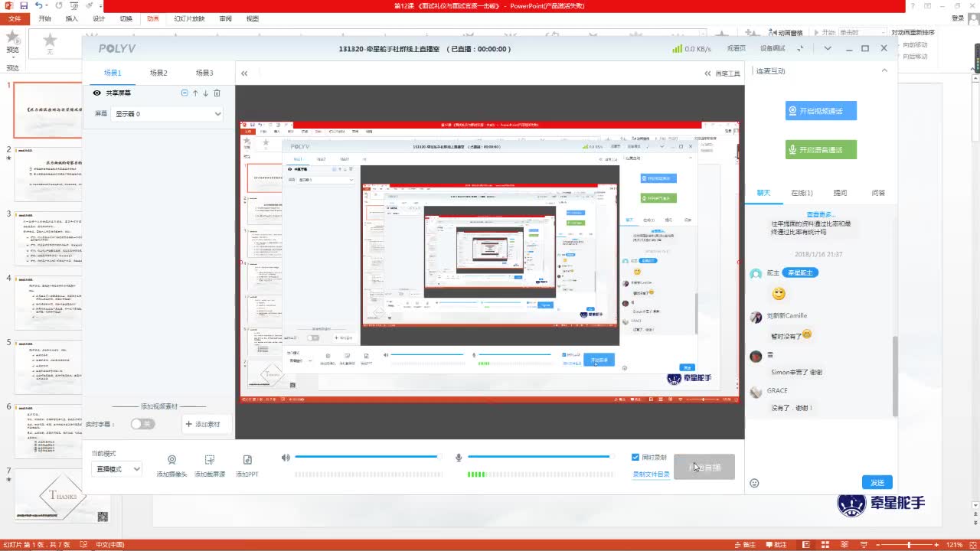
Task: Move 共享屏幕 source up with arrow
Action: pos(195,93)
